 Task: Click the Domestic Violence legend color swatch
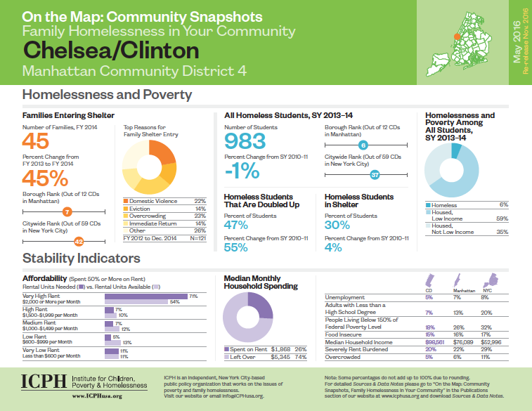(125, 202)
